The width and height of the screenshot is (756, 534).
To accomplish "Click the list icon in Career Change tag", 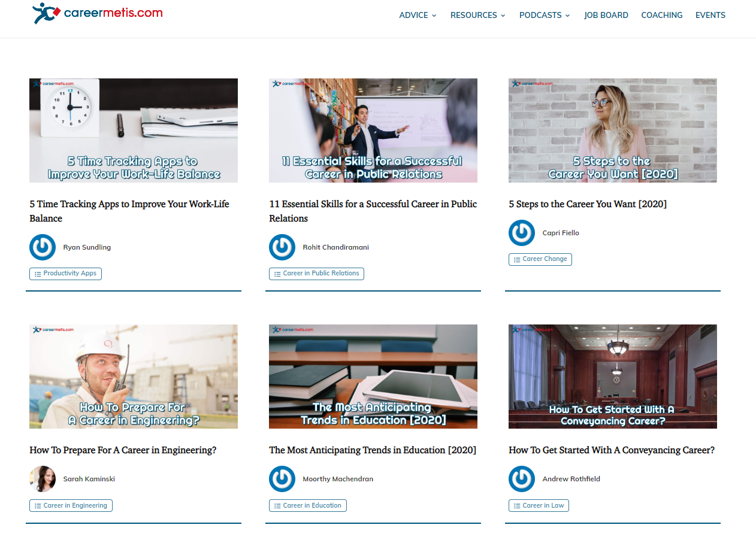I will click(516, 259).
